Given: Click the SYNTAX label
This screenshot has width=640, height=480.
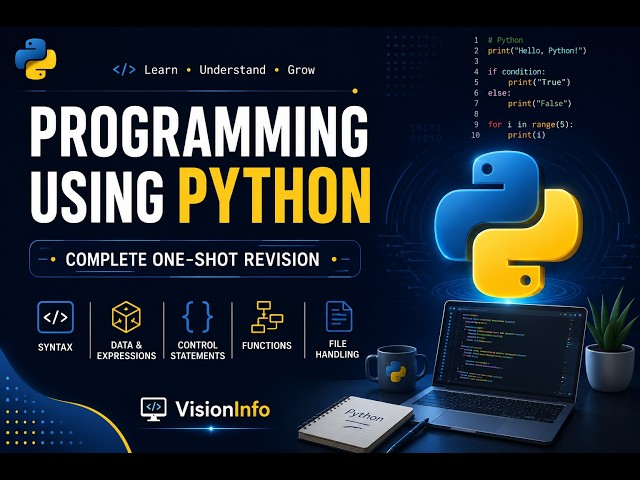Looking at the screenshot, I should 55,347.
